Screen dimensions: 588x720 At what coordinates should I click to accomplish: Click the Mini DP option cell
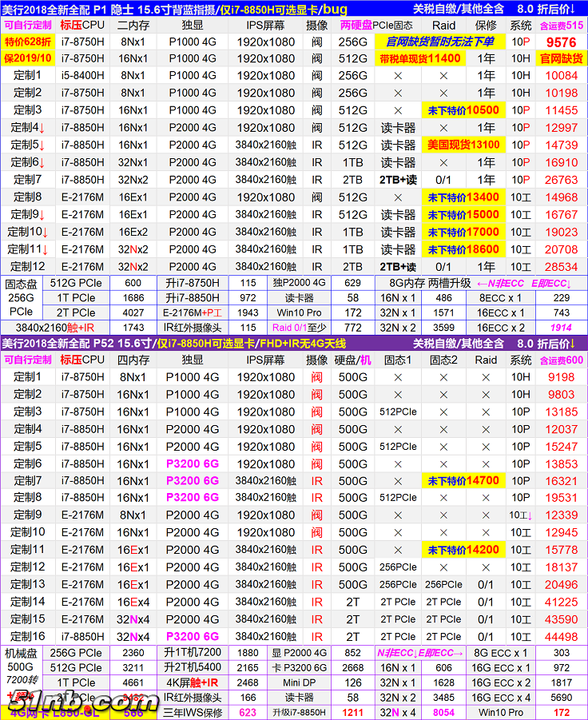300,682
